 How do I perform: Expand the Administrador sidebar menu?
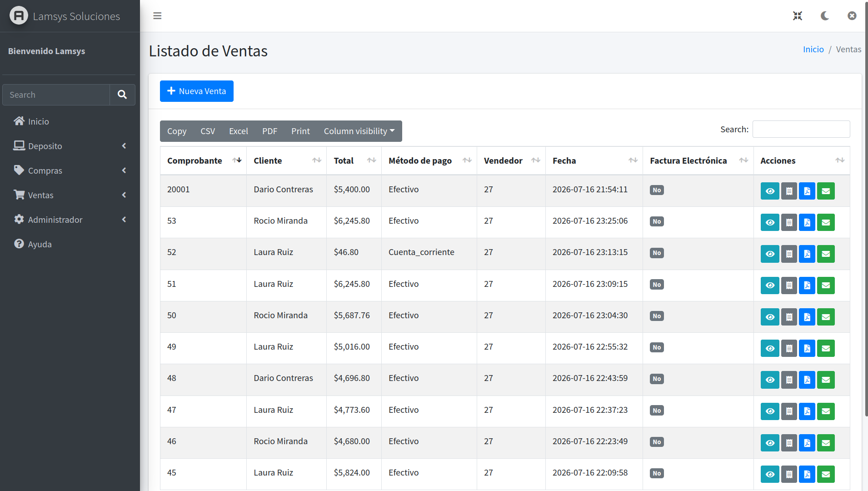pos(70,220)
